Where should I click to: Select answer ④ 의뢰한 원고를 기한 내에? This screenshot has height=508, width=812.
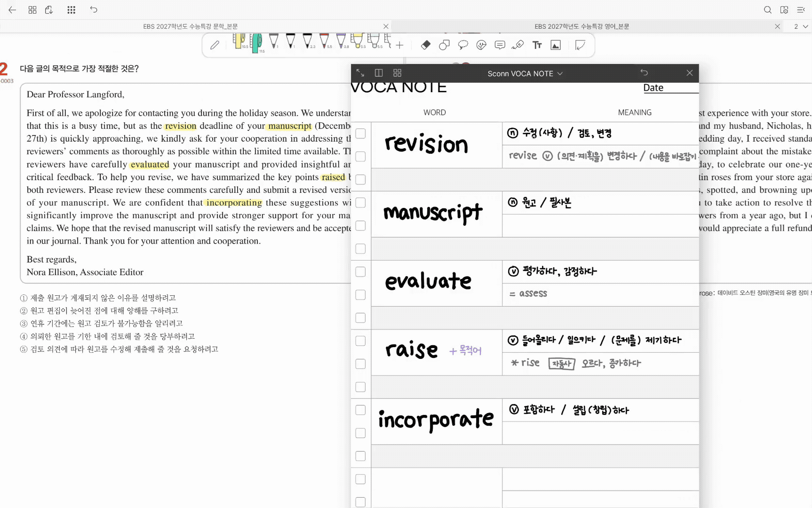pyautogui.click(x=107, y=336)
